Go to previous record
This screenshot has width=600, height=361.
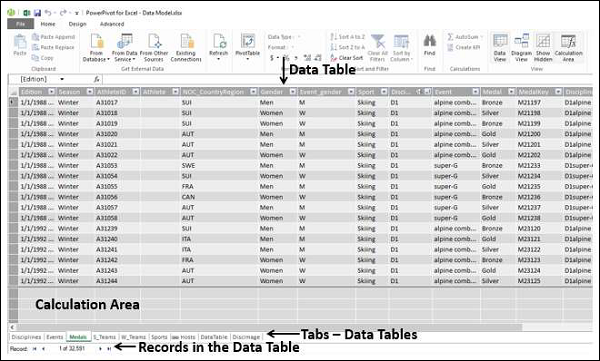[43, 349]
